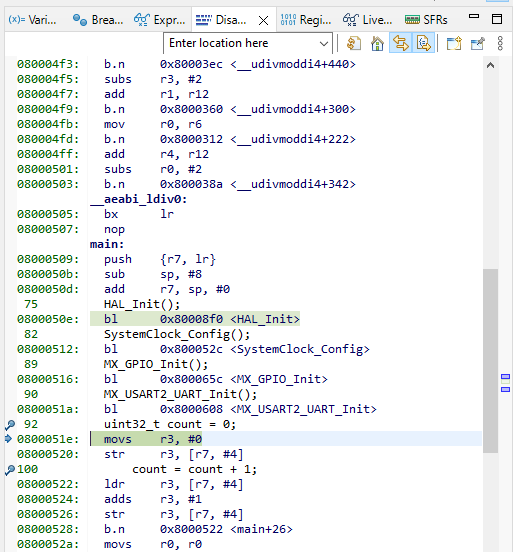Image resolution: width=513 pixels, height=552 pixels.
Task: Open the View Menu three-dots icon
Action: 500,43
